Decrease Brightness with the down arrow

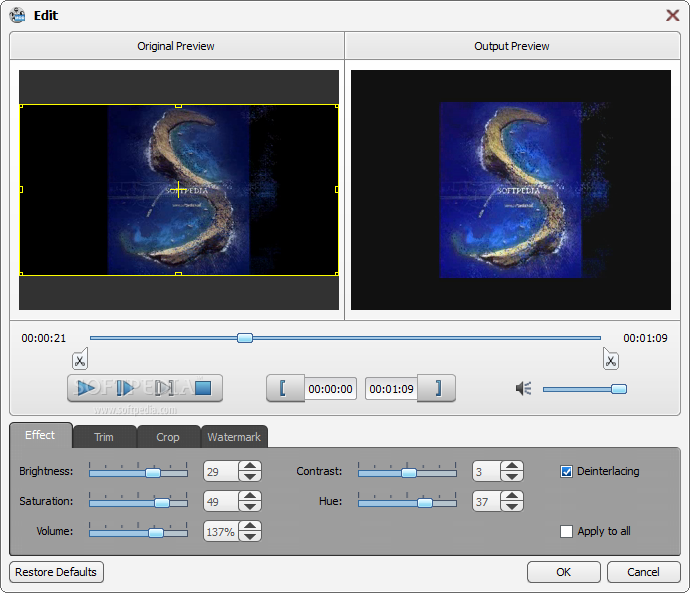click(250, 476)
